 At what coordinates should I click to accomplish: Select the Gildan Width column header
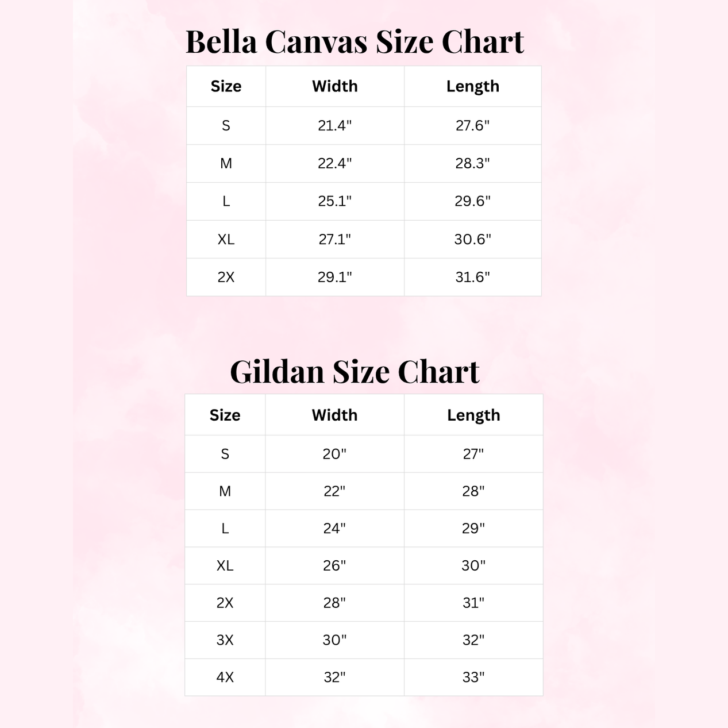click(334, 415)
